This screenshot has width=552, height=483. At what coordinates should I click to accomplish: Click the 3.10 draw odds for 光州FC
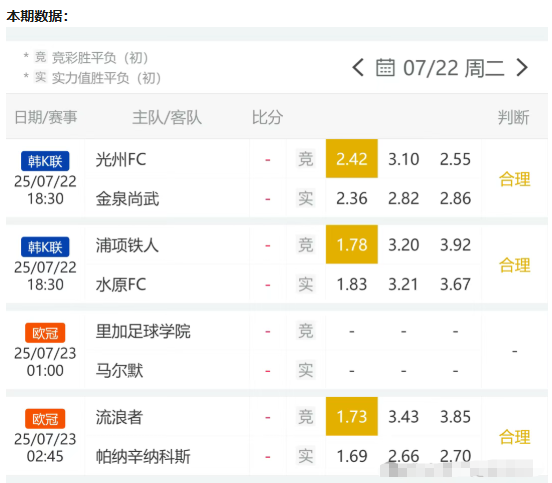(x=403, y=159)
